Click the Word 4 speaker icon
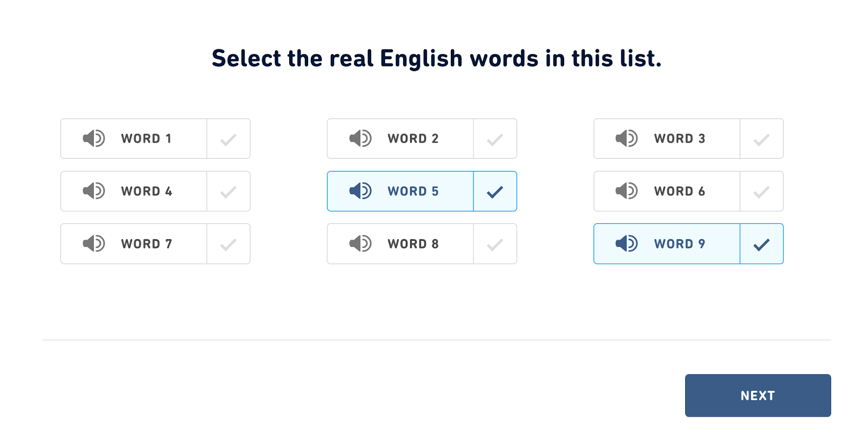This screenshot has height=448, width=868. click(x=94, y=191)
